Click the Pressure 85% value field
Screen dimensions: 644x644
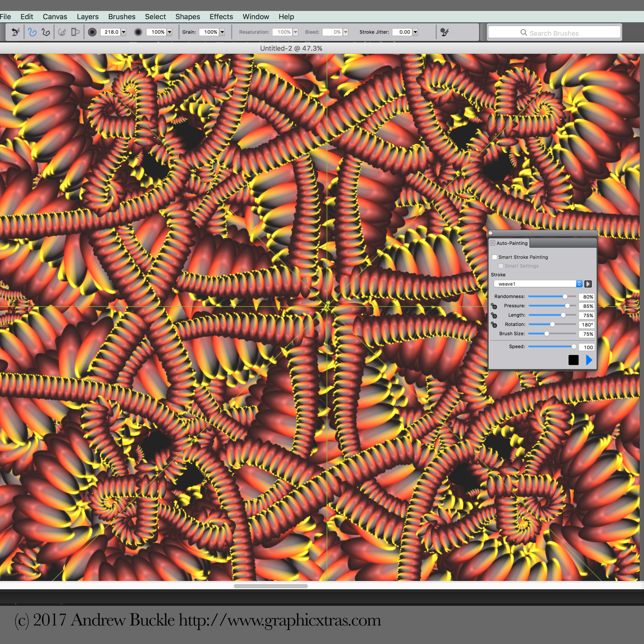[587, 306]
